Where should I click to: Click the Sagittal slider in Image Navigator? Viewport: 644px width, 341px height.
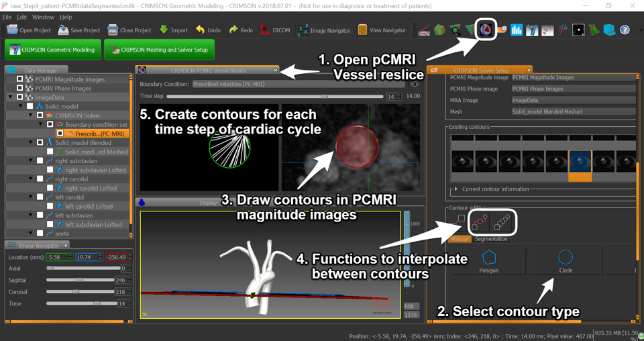[x=79, y=280]
